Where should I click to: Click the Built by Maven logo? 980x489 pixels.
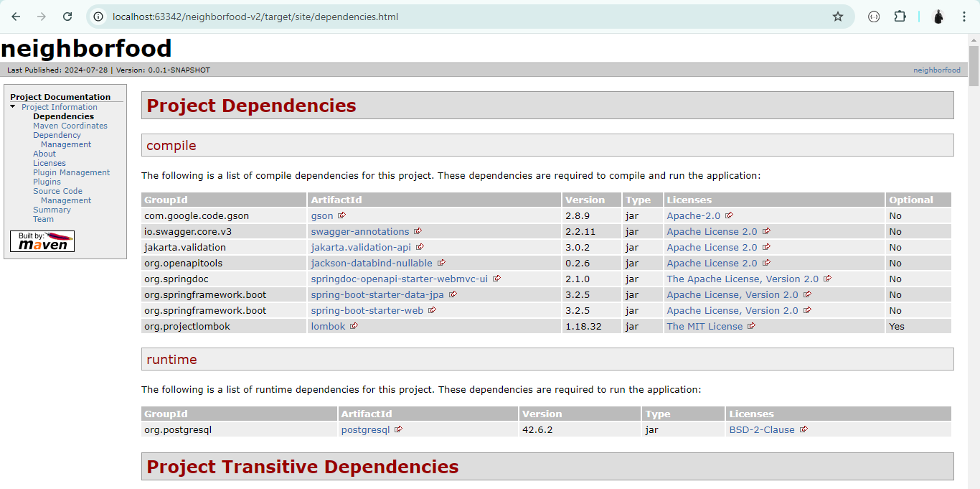click(x=42, y=241)
